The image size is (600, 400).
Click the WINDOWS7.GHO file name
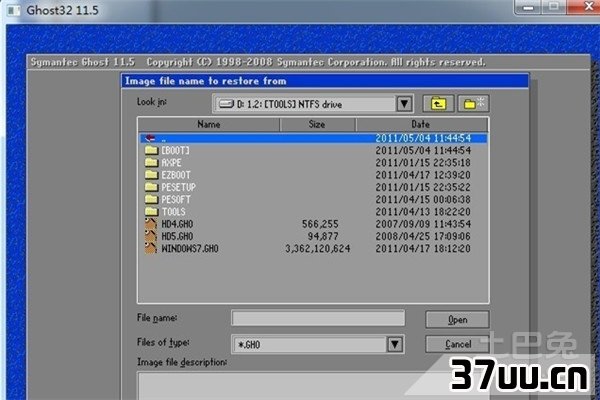[190, 248]
